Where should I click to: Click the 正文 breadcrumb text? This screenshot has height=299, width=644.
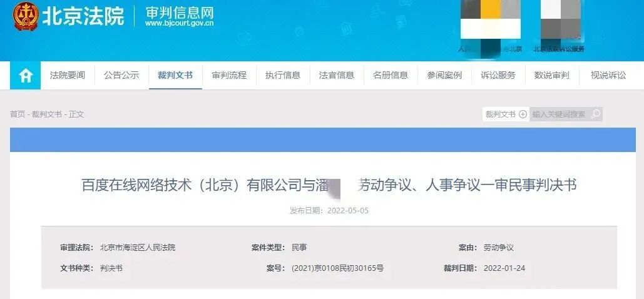pyautogui.click(x=76, y=114)
